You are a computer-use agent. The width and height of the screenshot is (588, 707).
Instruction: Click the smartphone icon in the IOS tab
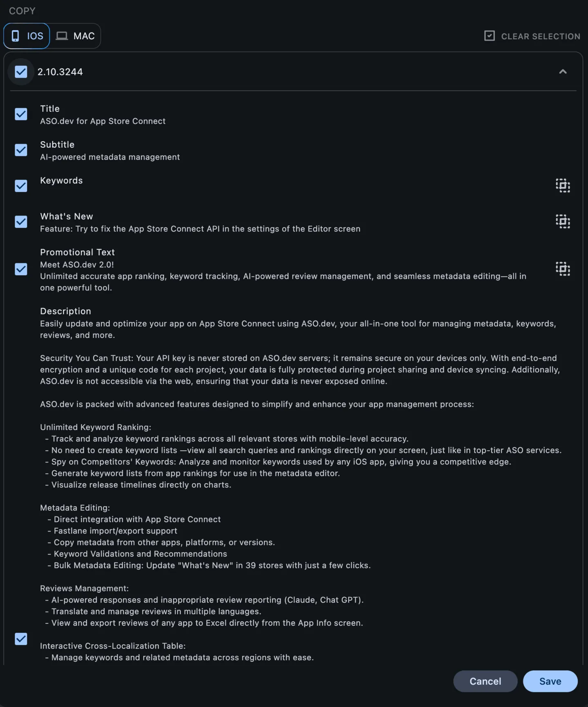15,36
